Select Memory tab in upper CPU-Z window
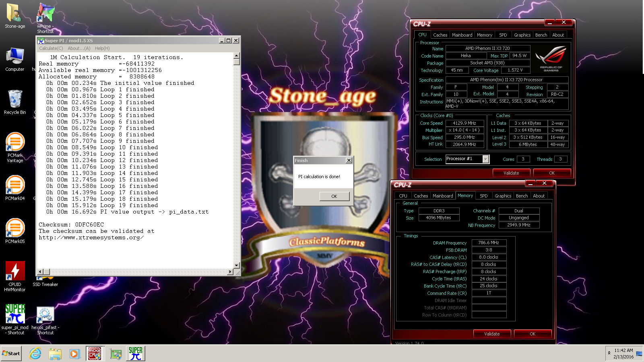Screen dimensions: 644x362 (485, 35)
